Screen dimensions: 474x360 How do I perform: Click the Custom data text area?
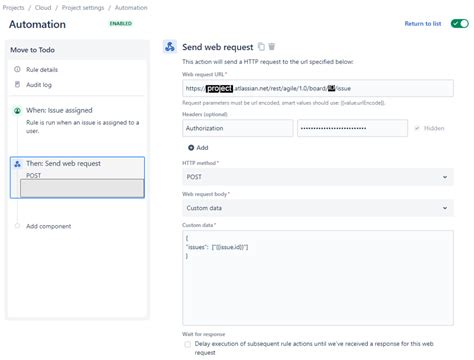318,278
